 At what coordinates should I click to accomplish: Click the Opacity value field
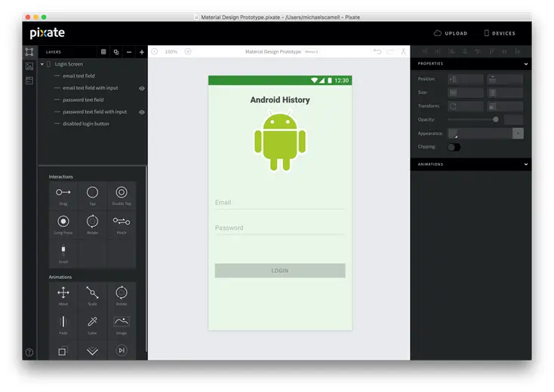(x=513, y=120)
